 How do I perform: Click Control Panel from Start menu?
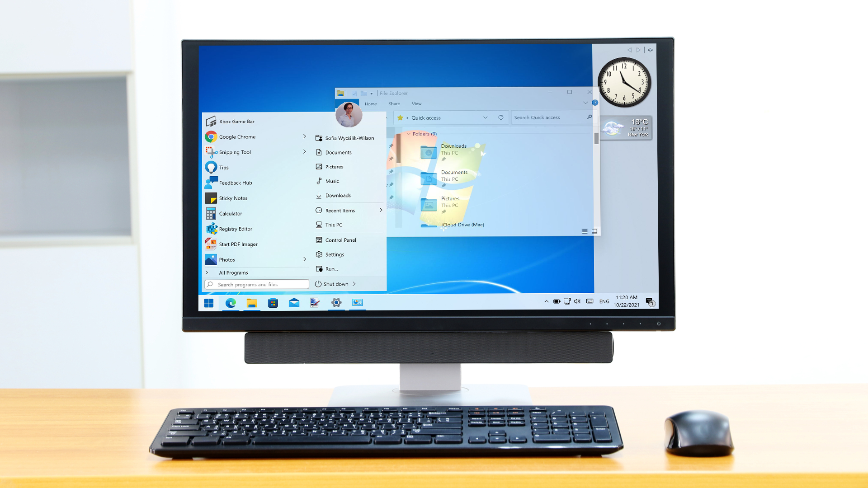pyautogui.click(x=340, y=239)
